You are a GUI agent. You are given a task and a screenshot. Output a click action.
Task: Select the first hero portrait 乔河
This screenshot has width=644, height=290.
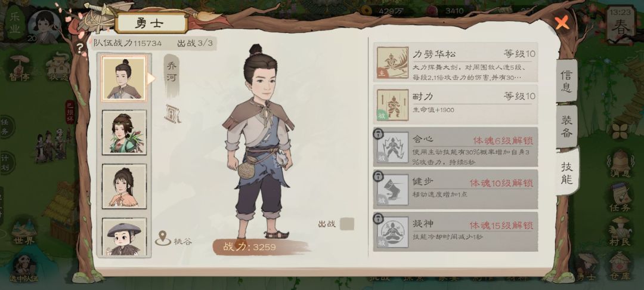click(x=124, y=79)
